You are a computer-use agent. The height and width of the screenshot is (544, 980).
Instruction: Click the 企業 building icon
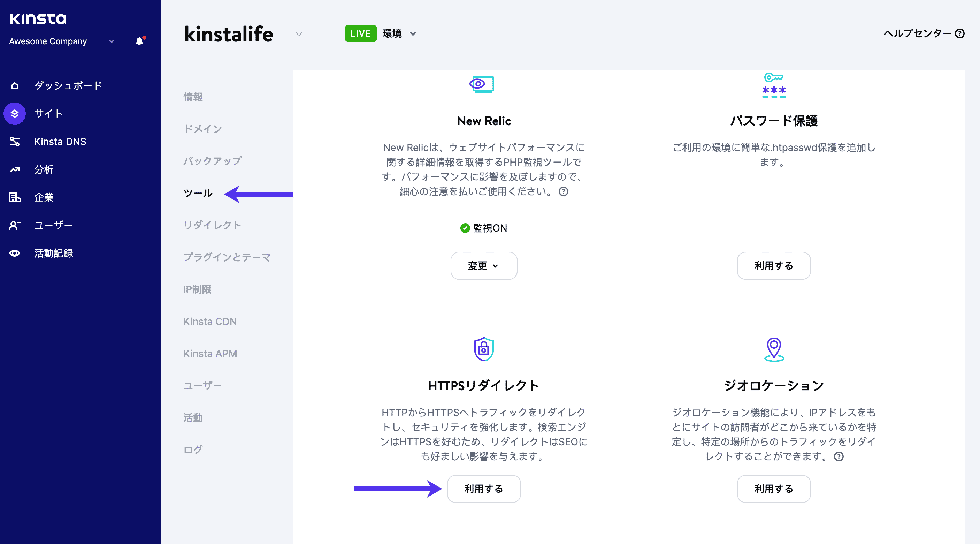click(14, 197)
